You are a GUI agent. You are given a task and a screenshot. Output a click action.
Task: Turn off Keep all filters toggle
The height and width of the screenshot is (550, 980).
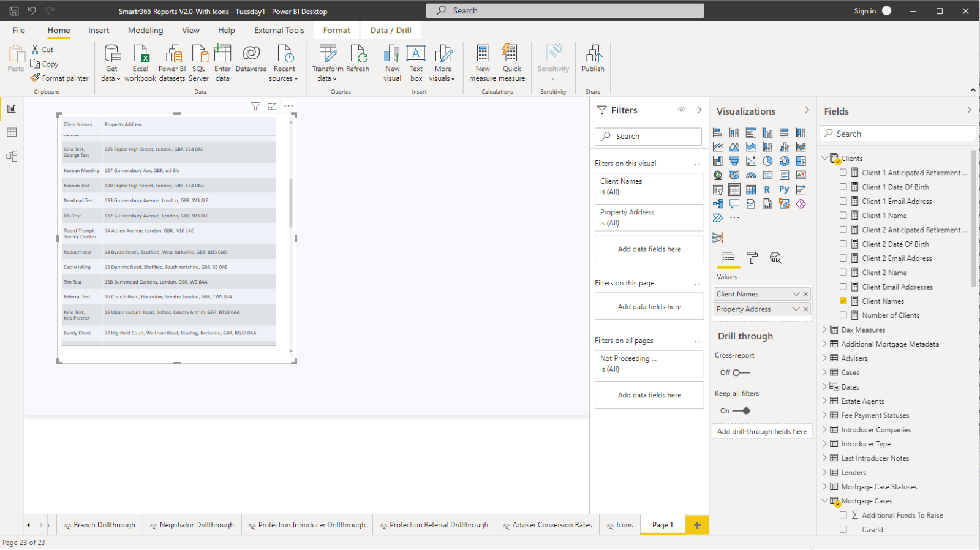(741, 411)
